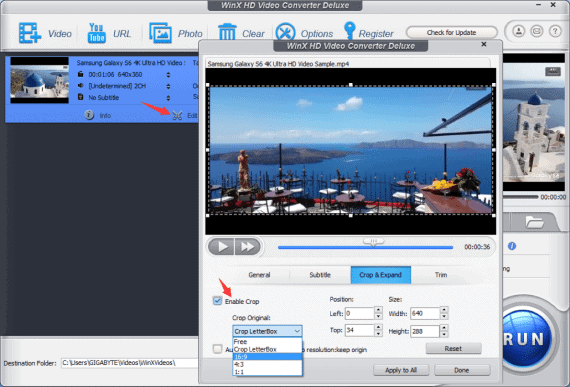The height and width of the screenshot is (387, 570).
Task: Choose 16:9 in the crop list
Action: [268, 357]
